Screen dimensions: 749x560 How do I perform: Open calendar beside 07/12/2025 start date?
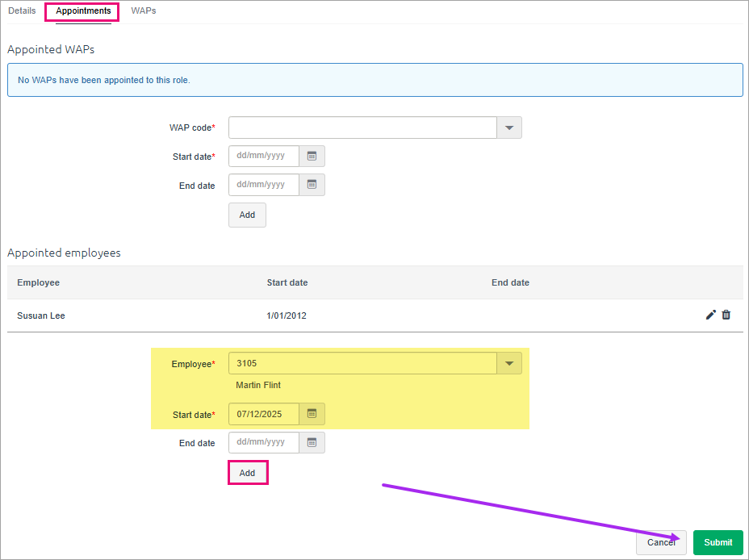(x=312, y=414)
